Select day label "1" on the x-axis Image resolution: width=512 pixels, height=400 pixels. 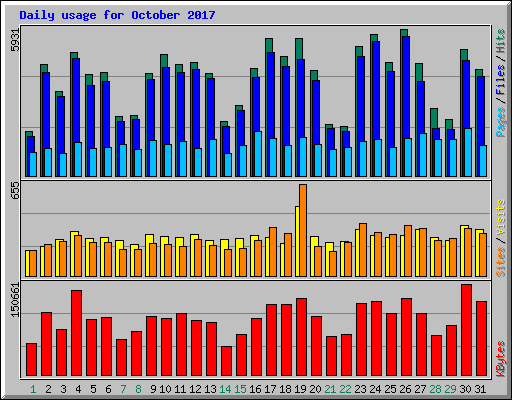click(x=33, y=389)
